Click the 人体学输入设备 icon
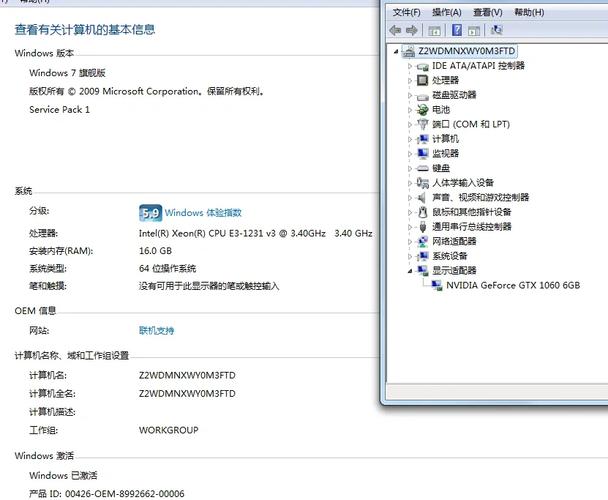Viewport: 608px width, 500px height. pyautogui.click(x=422, y=183)
